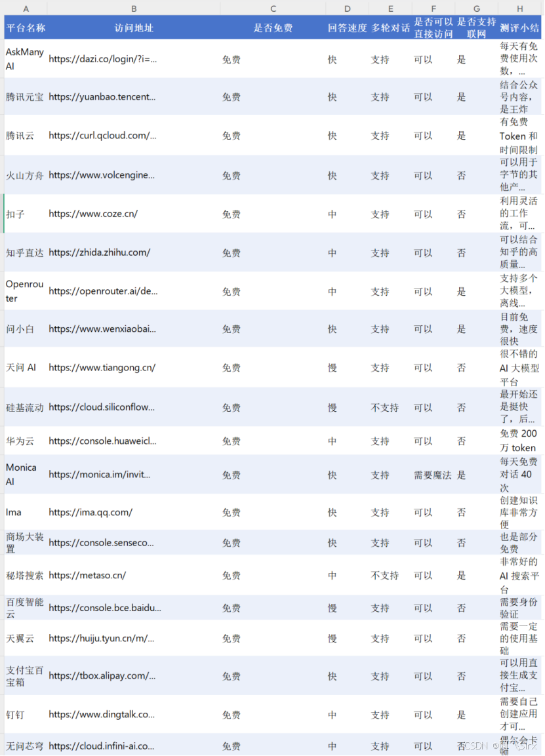Click the 需要魔法 cell in Monica AI row
The height and width of the screenshot is (756, 545).
433,475
